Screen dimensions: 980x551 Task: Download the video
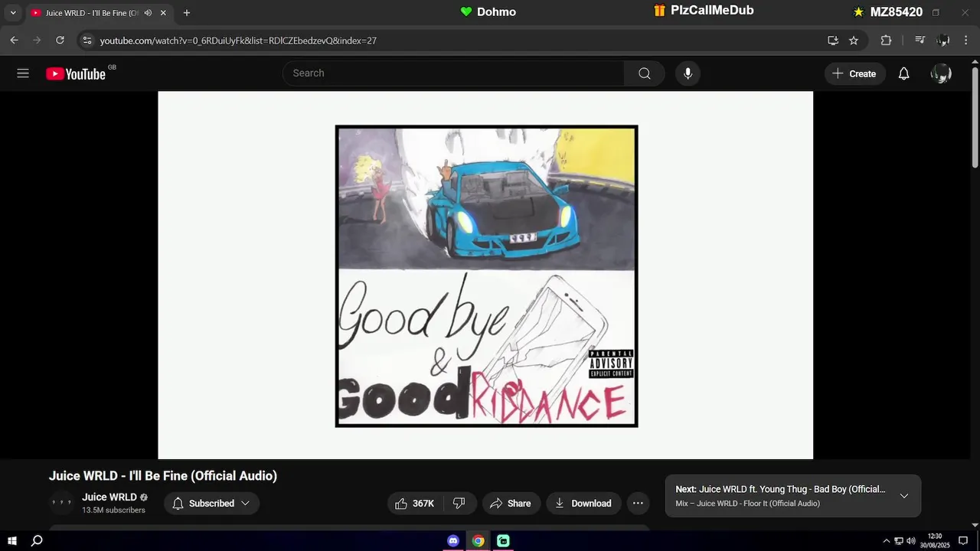coord(583,504)
